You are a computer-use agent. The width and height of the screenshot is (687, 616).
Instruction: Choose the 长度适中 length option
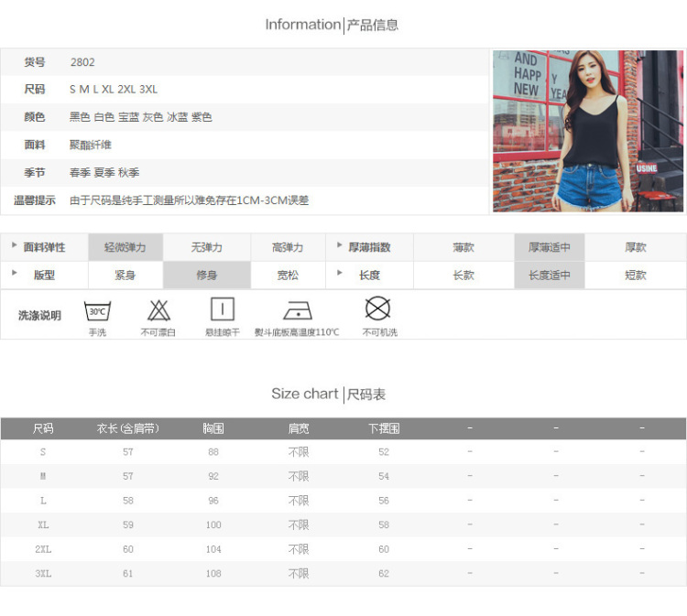[549, 275]
